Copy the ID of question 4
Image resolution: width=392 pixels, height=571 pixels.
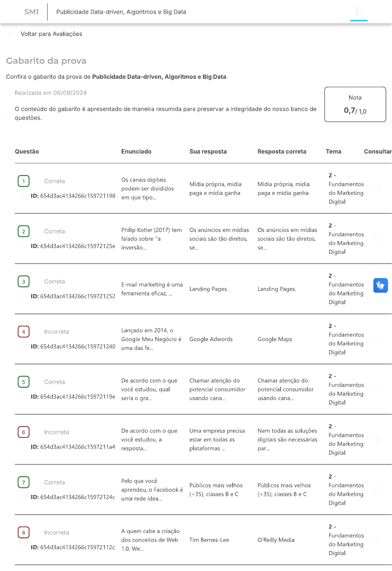[x=24, y=347]
